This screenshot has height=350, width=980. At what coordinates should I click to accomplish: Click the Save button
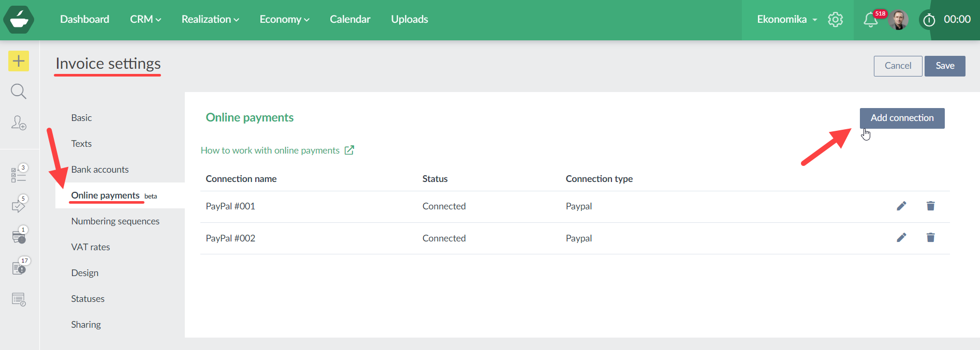[x=945, y=66]
